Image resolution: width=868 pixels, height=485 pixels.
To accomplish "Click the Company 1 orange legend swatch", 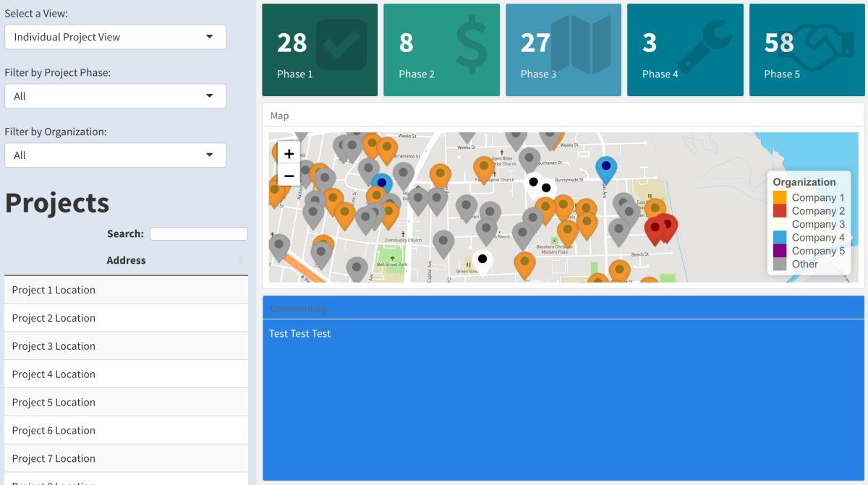I will [x=780, y=197].
